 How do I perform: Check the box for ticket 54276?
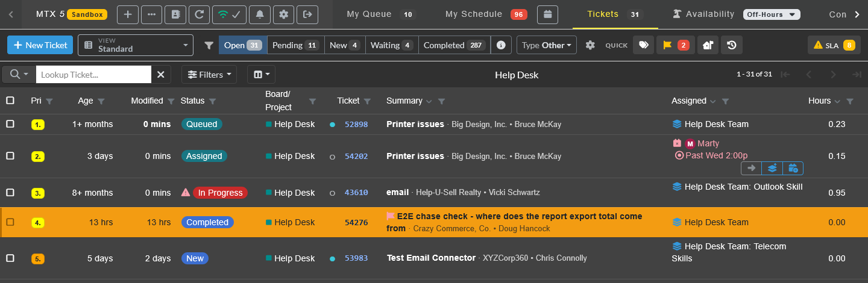point(10,222)
